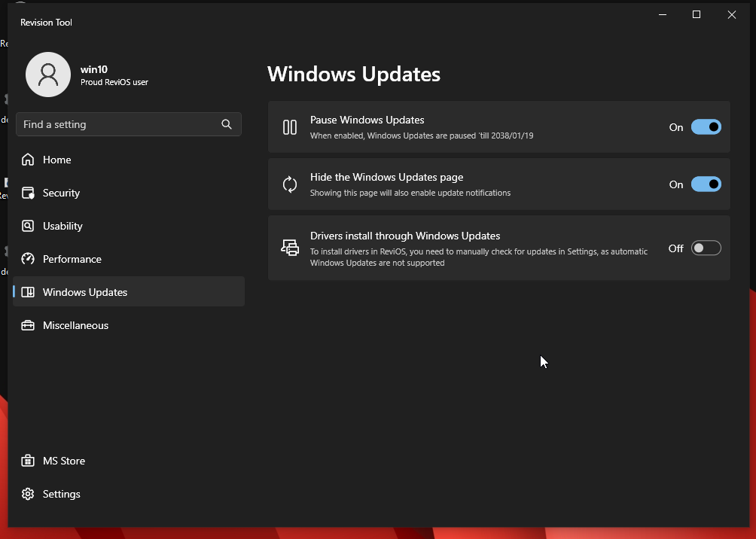Click the win10 username text
The image size is (756, 539).
[94, 69]
